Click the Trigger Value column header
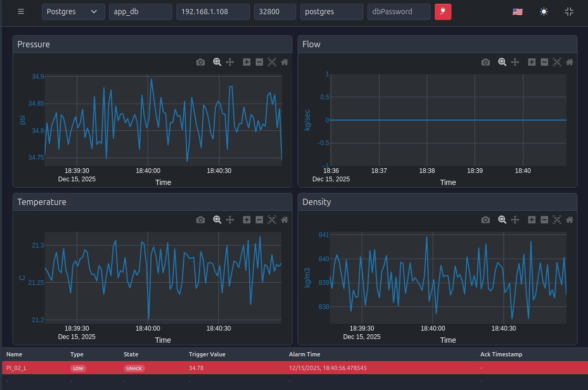This screenshot has height=390, width=588. coord(207,354)
